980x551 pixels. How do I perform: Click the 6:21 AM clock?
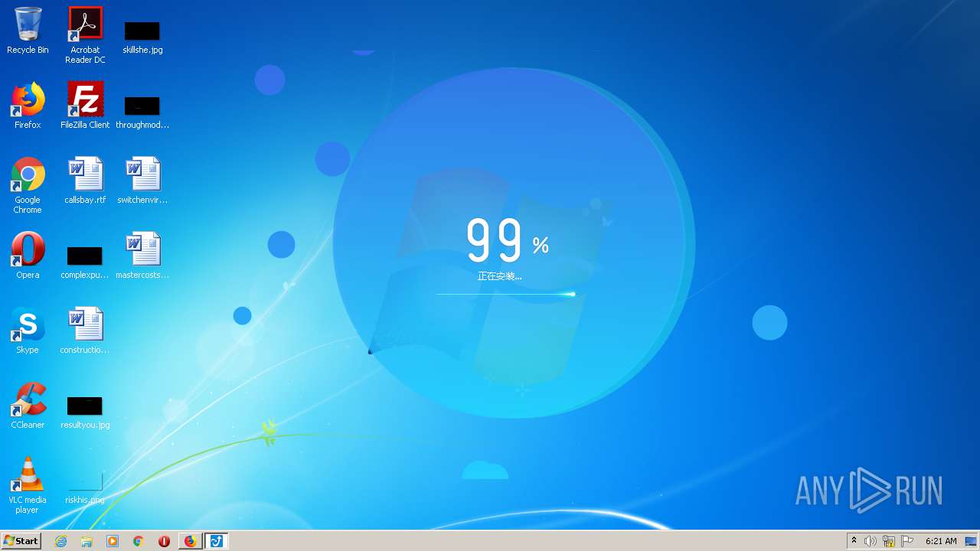[x=941, y=541]
